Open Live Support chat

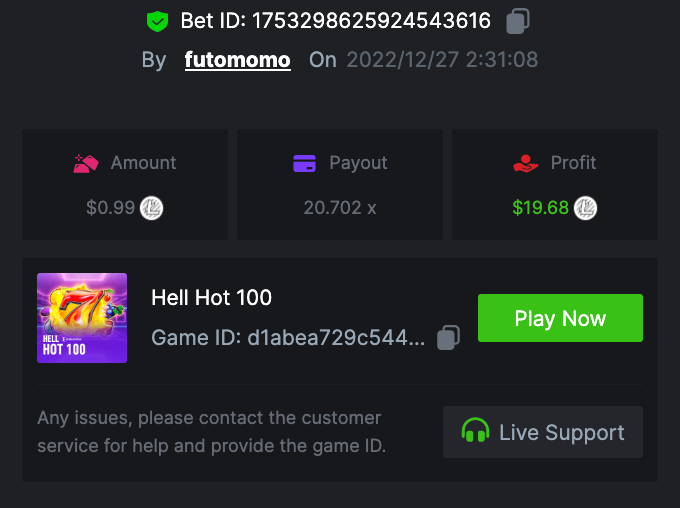click(543, 432)
